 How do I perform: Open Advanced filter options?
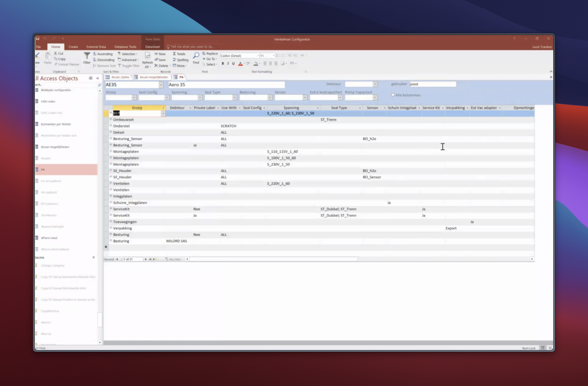pyautogui.click(x=128, y=60)
